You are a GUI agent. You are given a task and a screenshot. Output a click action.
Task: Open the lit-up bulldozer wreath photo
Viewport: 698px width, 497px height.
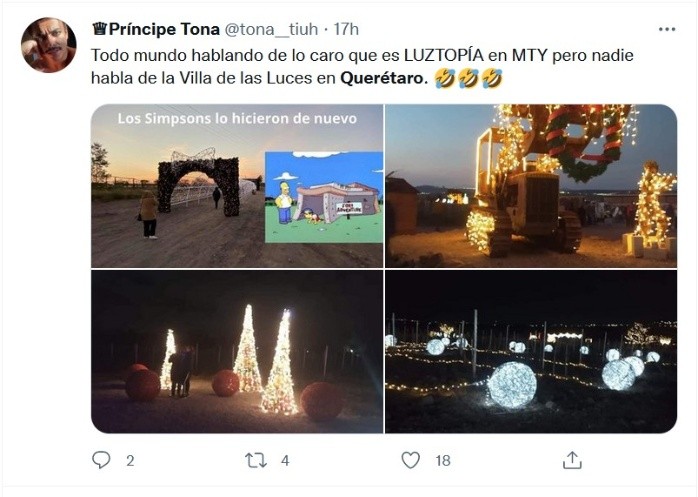click(531, 186)
